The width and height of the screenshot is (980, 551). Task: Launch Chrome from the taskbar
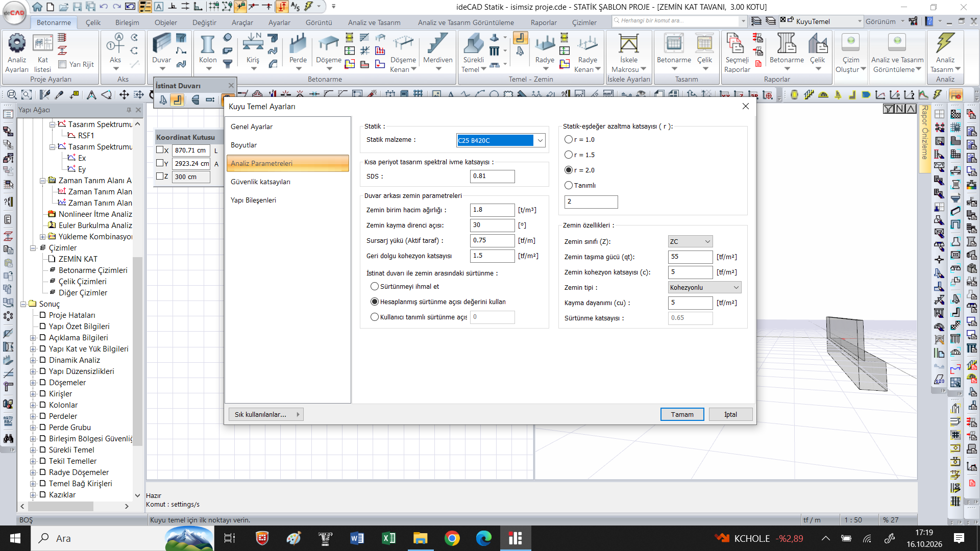(x=452, y=538)
